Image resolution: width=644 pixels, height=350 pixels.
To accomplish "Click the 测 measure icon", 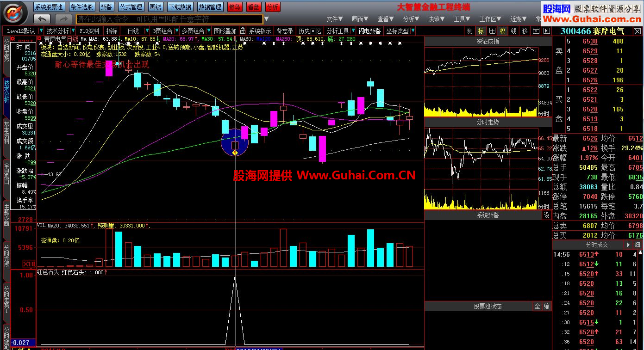I will tap(470, 31).
